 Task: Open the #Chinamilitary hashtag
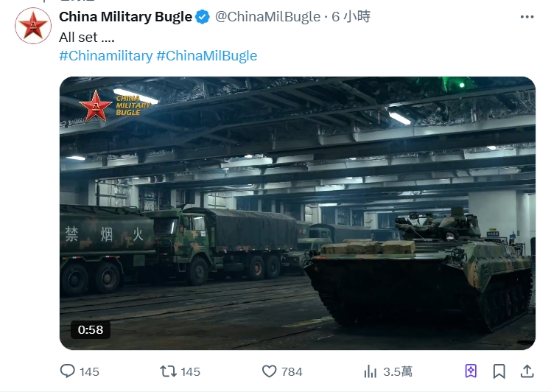coord(105,55)
